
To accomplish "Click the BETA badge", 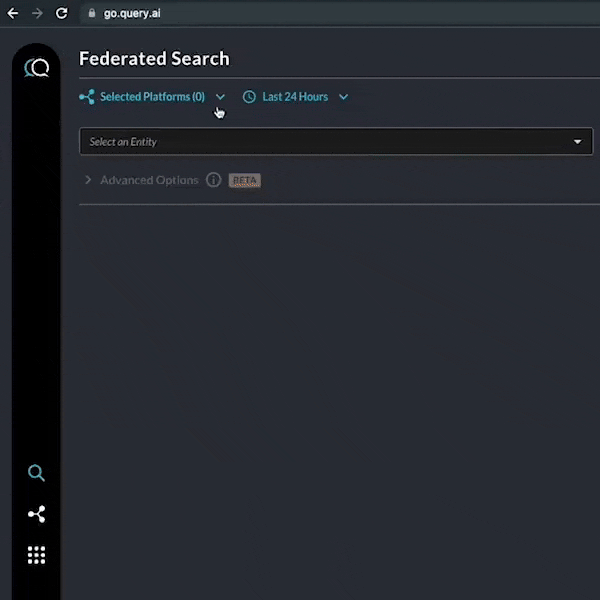I will 245,180.
